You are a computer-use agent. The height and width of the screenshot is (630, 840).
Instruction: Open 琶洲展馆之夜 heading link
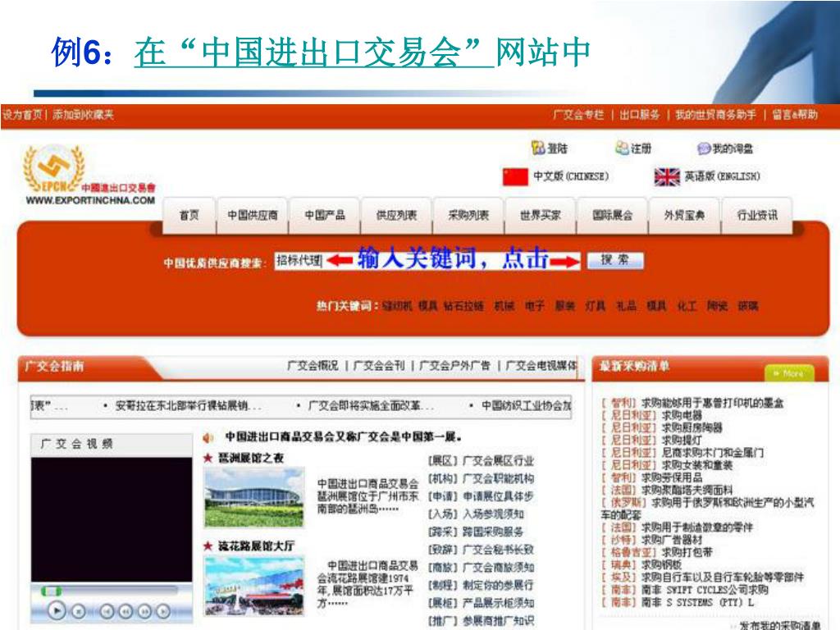pos(251,458)
